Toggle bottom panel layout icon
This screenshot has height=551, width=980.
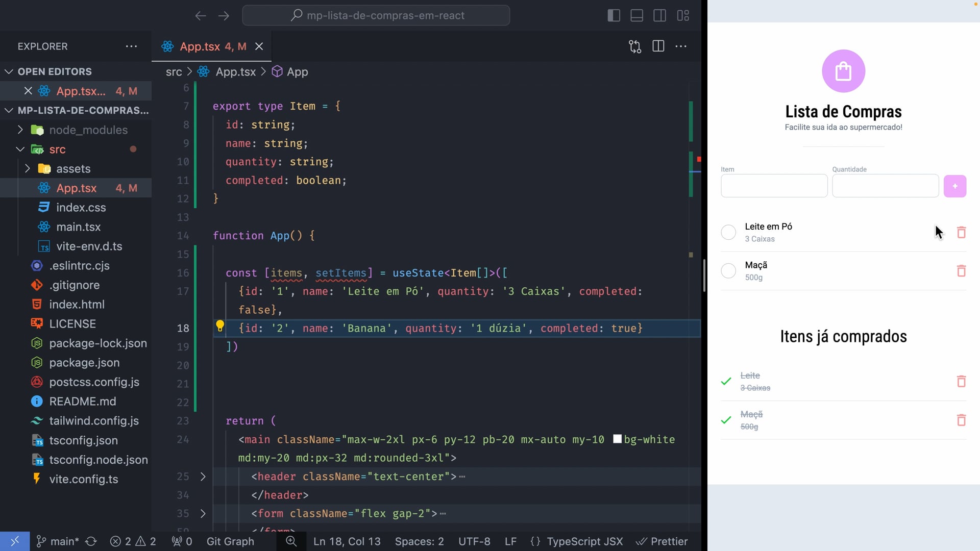tap(636, 16)
